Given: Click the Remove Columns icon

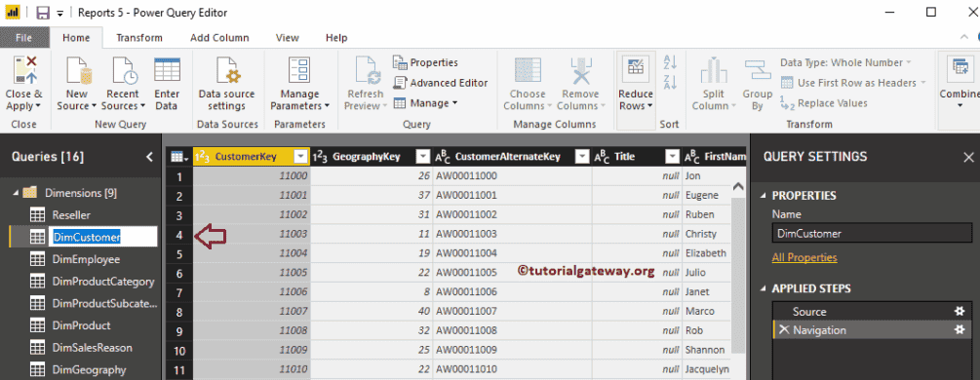Looking at the screenshot, I should 581,70.
